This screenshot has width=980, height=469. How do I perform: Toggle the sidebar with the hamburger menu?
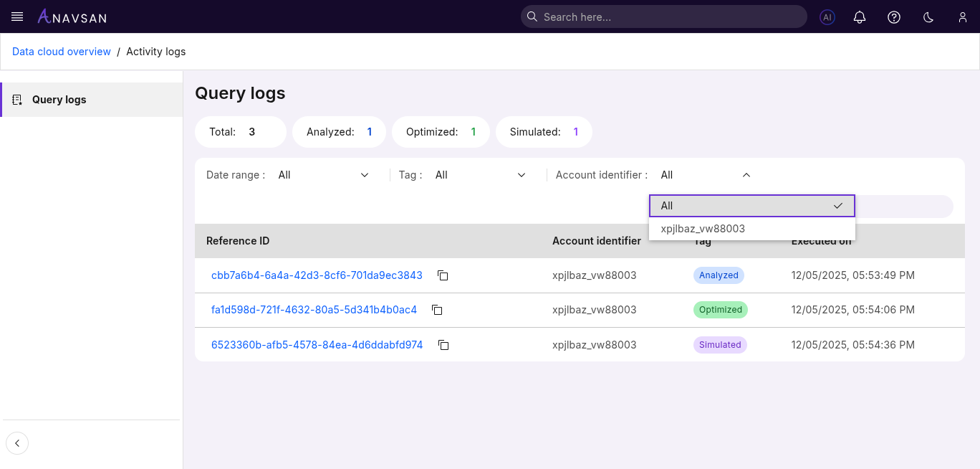point(16,16)
